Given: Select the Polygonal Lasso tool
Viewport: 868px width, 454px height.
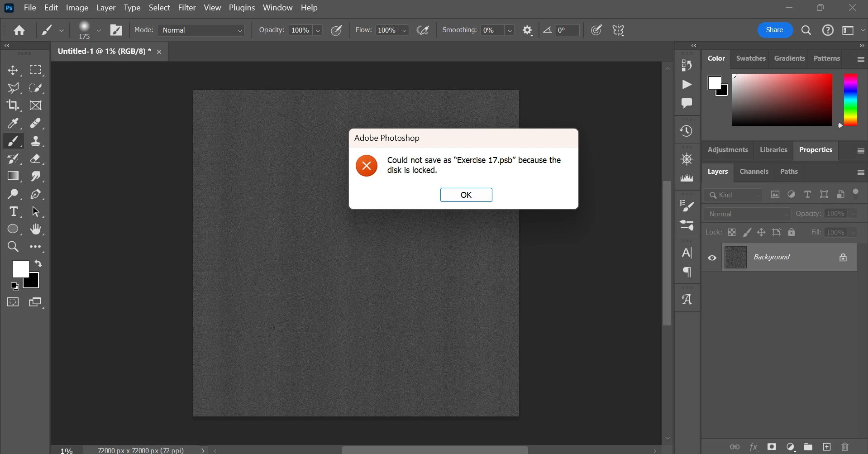Looking at the screenshot, I should (13, 88).
